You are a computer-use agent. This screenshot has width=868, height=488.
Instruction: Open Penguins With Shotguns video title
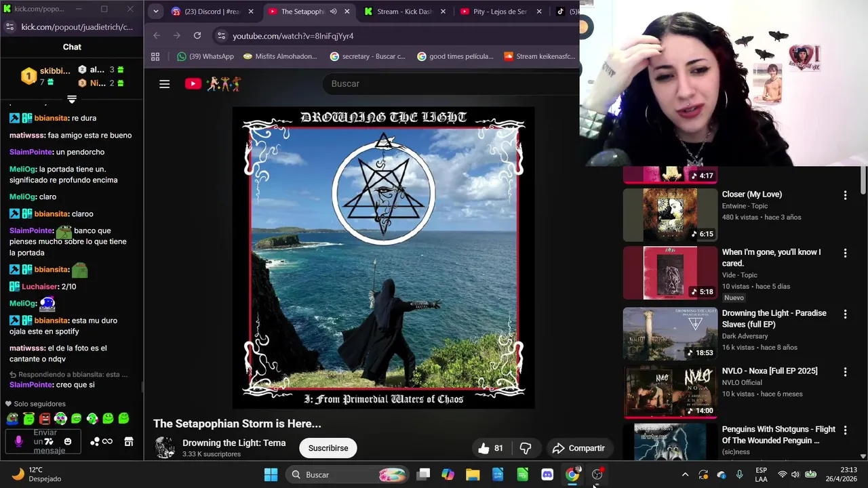778,434
